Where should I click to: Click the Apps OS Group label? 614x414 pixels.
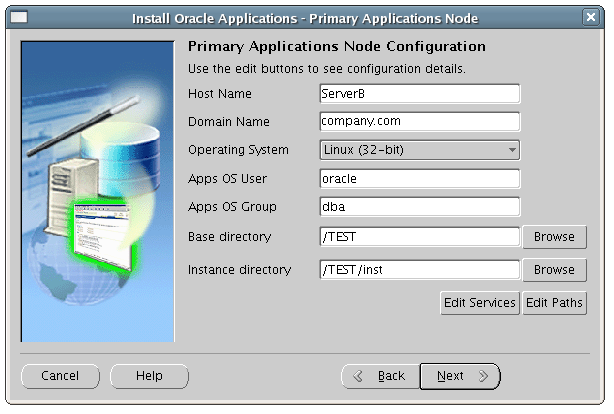pos(232,207)
